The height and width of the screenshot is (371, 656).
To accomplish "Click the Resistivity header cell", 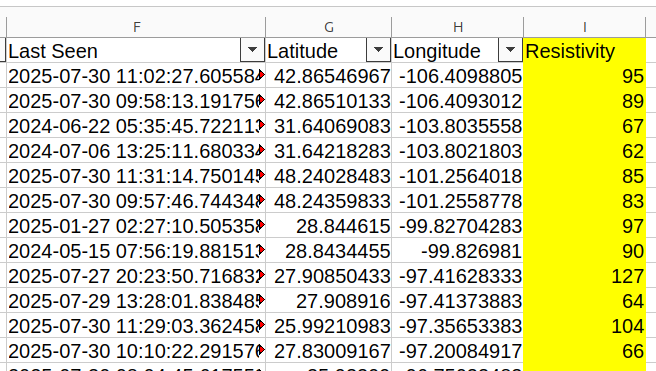I will pos(584,51).
